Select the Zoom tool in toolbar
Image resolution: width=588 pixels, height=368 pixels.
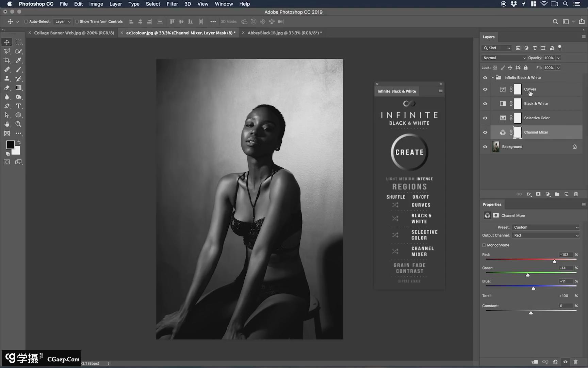coord(19,124)
